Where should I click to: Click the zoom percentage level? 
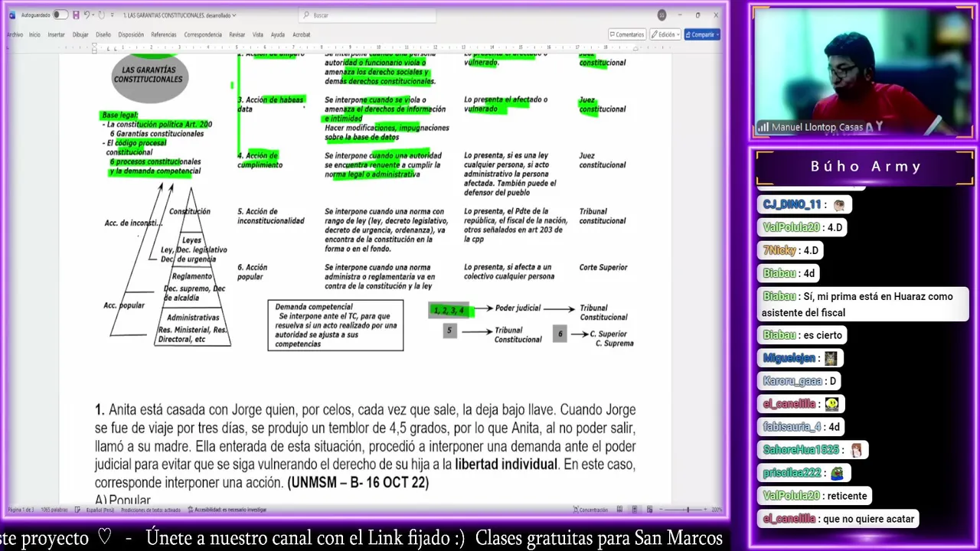coord(718,510)
